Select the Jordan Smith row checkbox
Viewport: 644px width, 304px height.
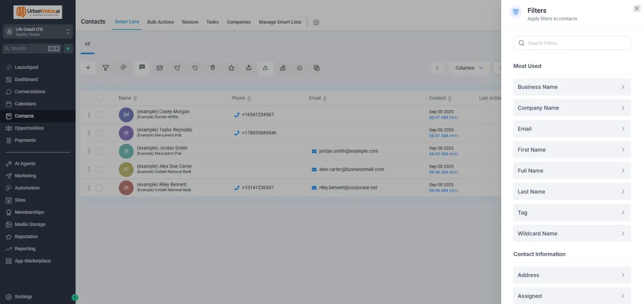tap(99, 151)
